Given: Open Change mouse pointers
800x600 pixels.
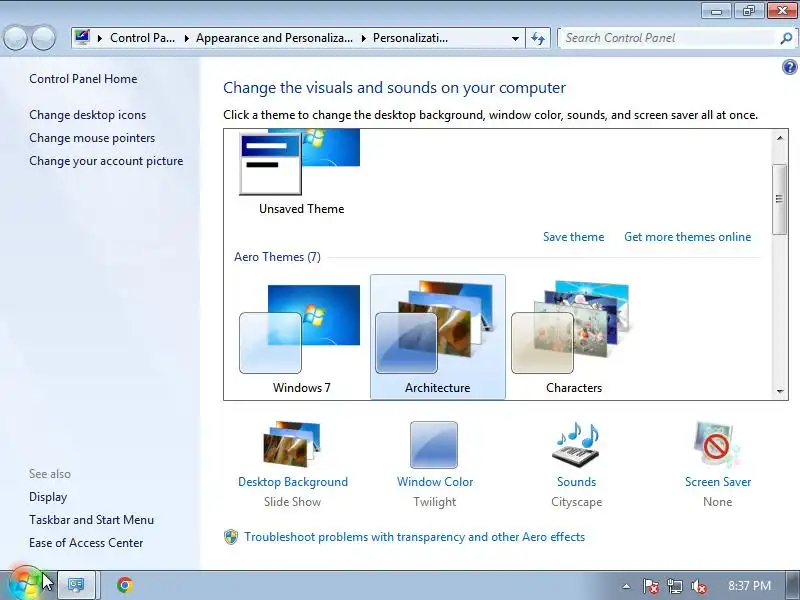Looking at the screenshot, I should click(92, 138).
